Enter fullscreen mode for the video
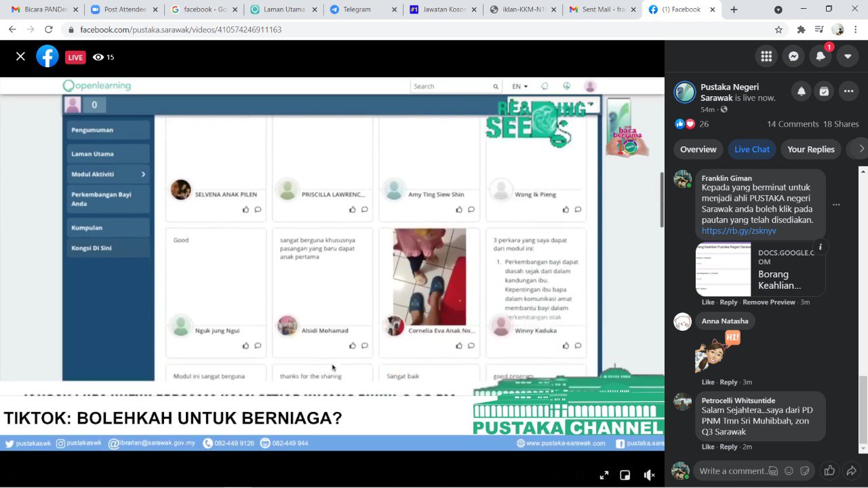The height and width of the screenshot is (488, 868). tap(604, 475)
